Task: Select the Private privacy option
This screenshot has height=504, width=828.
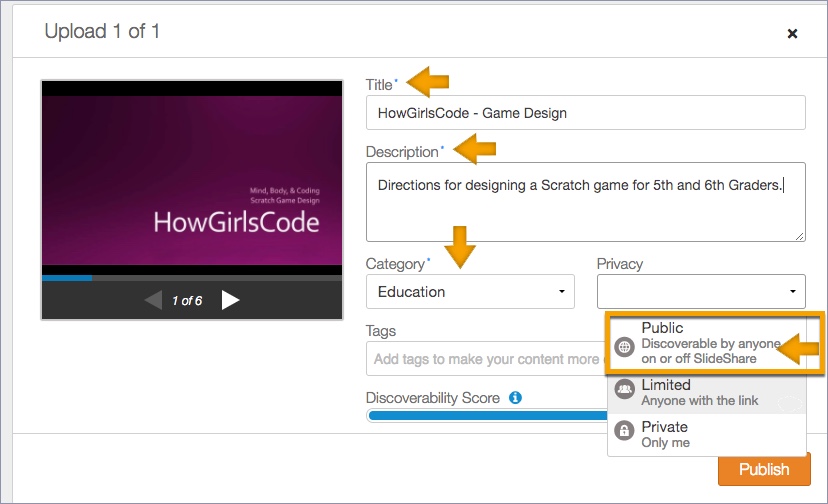Action: tap(707, 434)
